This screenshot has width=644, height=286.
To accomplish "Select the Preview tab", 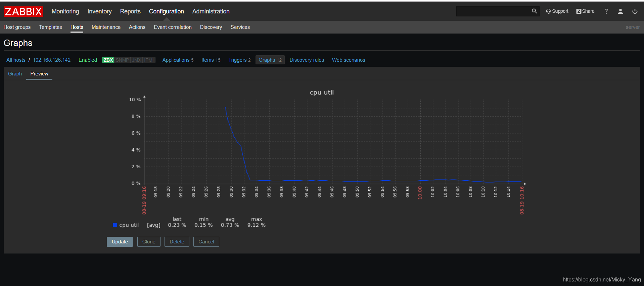I will [39, 74].
